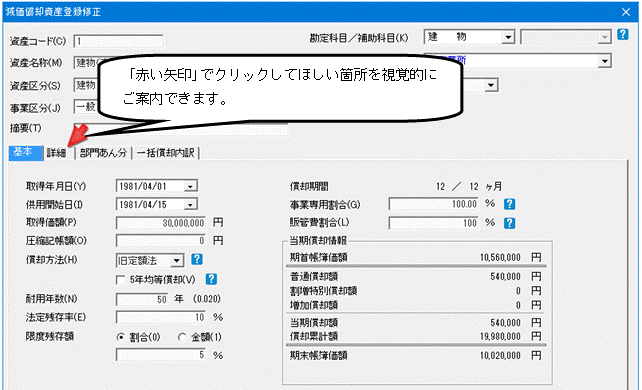Image resolution: width=642 pixels, height=390 pixels.
Task: Click 耐用年数 field showing 50
Action: 142,300
